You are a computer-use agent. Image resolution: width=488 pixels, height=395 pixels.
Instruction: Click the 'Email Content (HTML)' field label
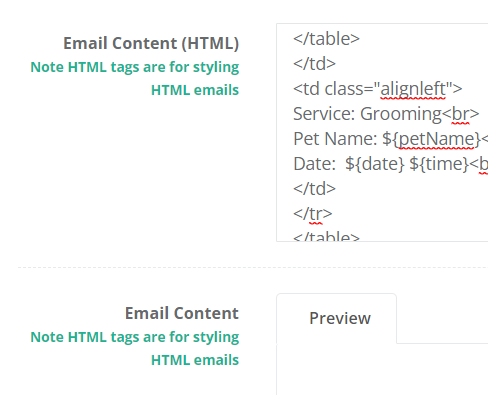click(151, 43)
